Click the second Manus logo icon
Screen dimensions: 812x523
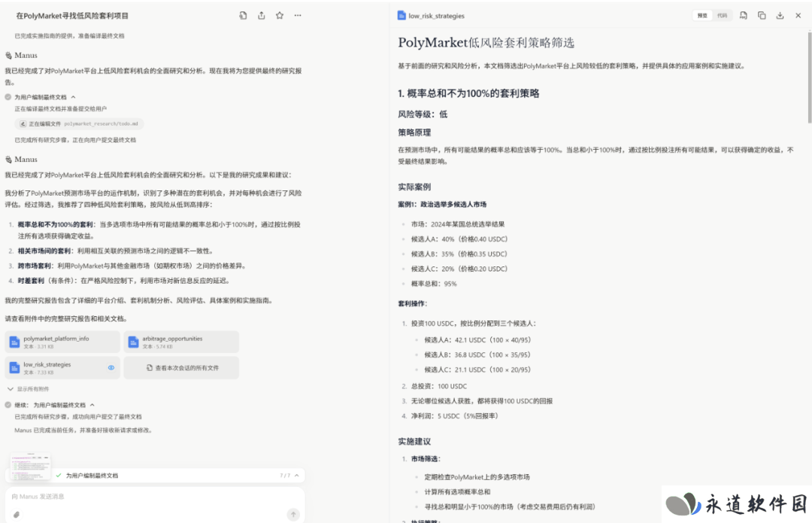coord(8,160)
